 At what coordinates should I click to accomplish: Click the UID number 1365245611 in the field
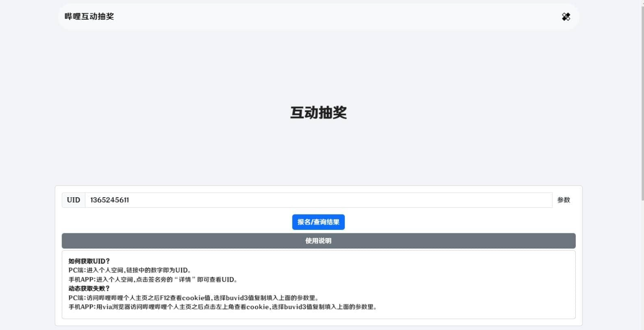(109, 200)
